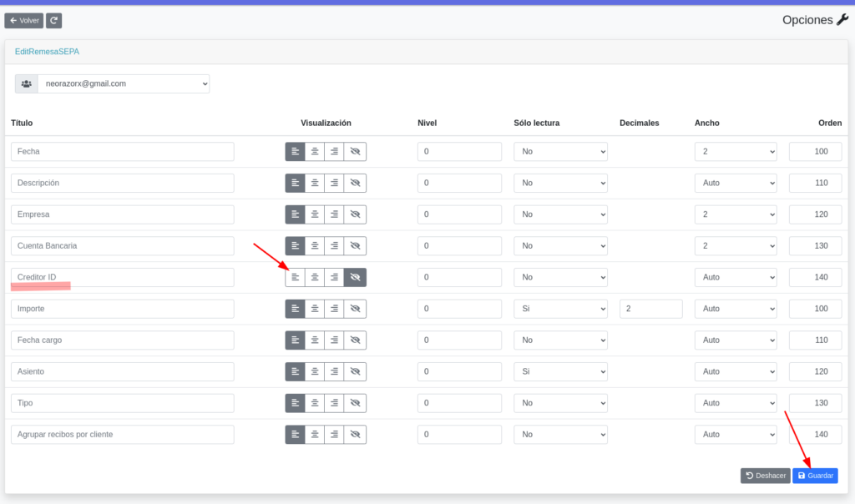Screen dimensions: 855x504
Task: Open the Opciones wrench menu
Action: [842, 20]
